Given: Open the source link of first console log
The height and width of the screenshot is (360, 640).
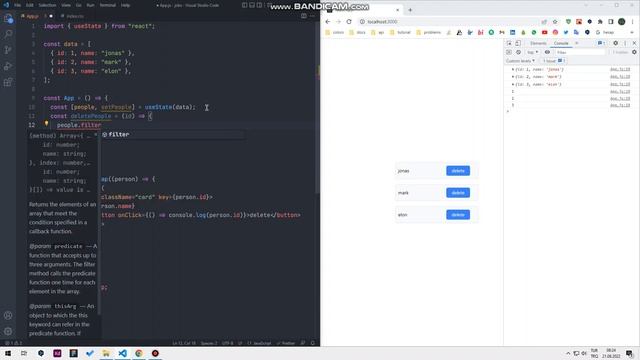Looking at the screenshot, I should pos(620,69).
